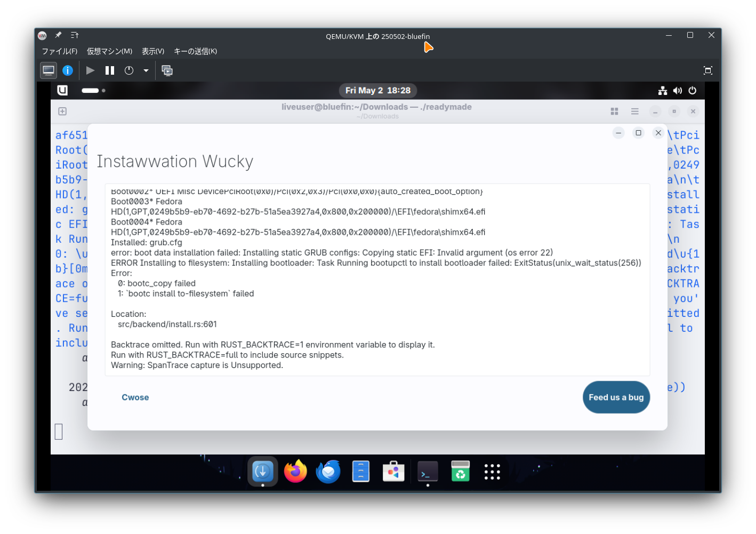The height and width of the screenshot is (534, 756).
Task: Open the 仮想マシン(M) menu
Action: (x=109, y=51)
